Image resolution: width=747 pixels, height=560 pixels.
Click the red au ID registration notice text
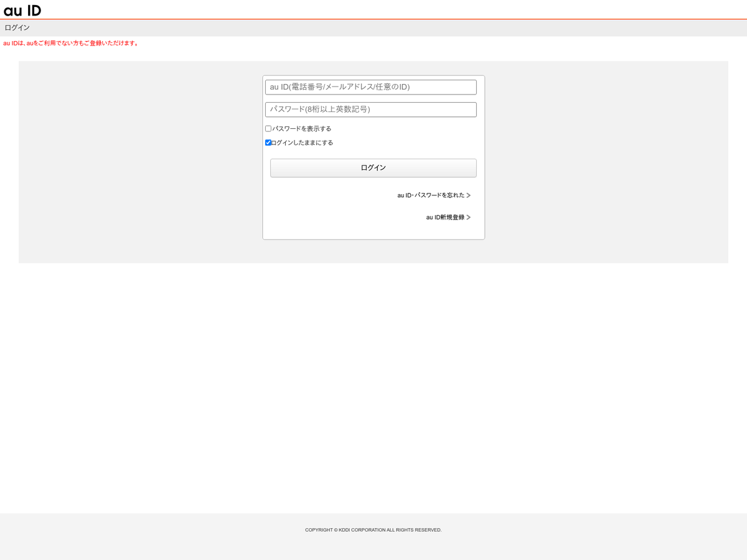71,44
